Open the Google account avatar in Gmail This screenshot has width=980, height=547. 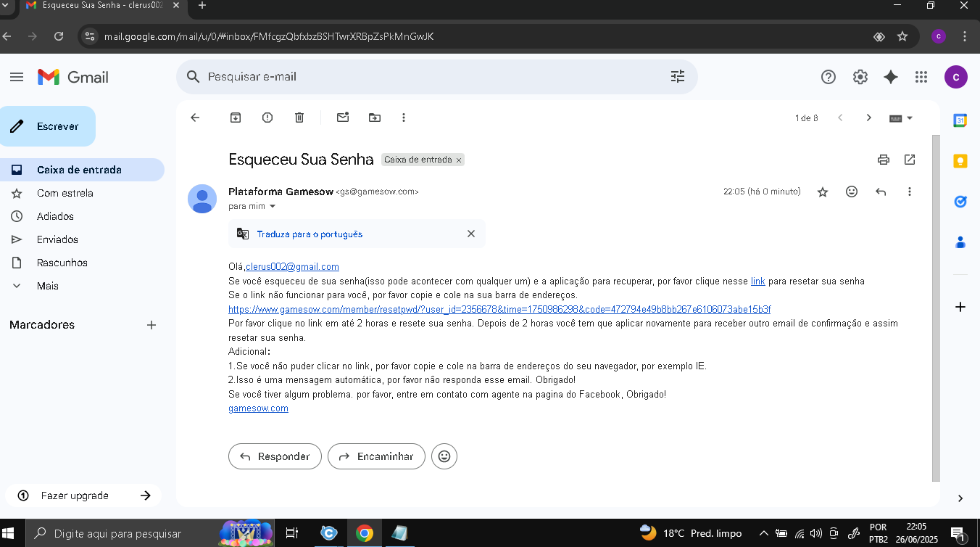pos(956,77)
